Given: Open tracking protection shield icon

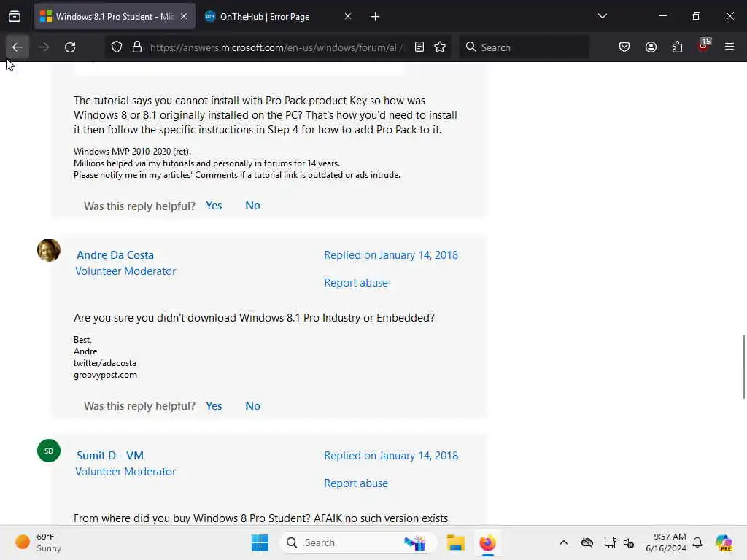Looking at the screenshot, I should (117, 47).
